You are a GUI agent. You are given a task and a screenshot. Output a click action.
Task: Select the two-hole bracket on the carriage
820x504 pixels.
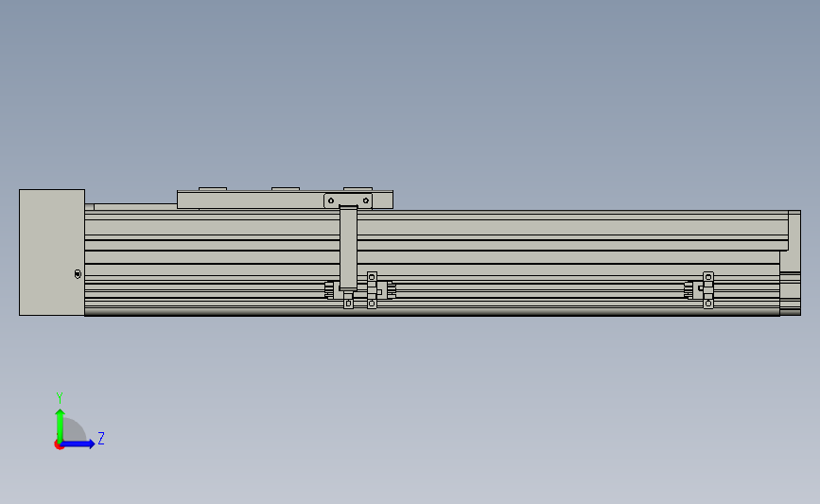(x=348, y=200)
